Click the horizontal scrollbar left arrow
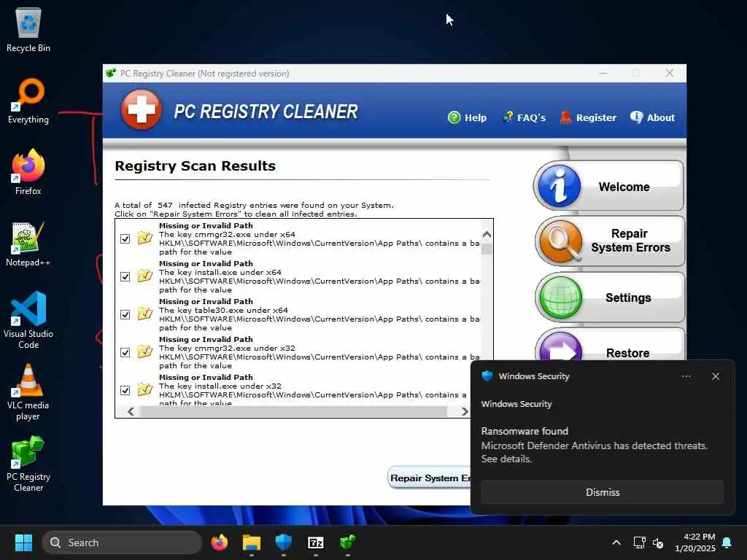This screenshot has width=747, height=560. [x=131, y=411]
